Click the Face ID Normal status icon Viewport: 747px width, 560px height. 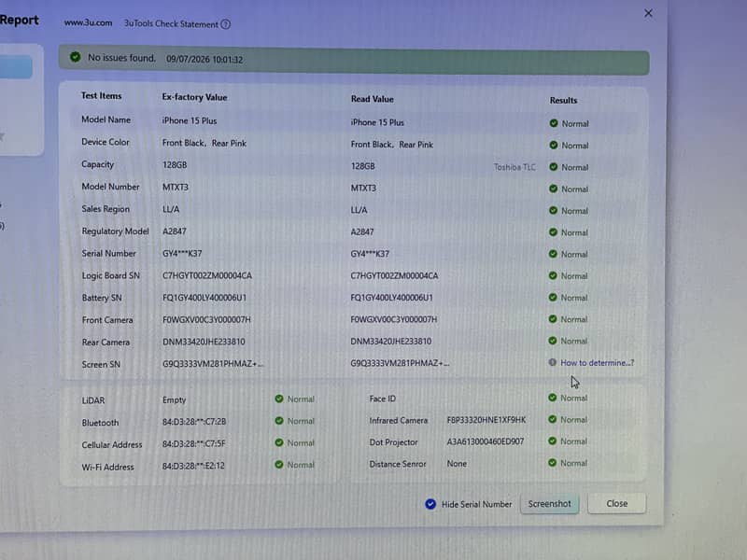pyautogui.click(x=552, y=398)
